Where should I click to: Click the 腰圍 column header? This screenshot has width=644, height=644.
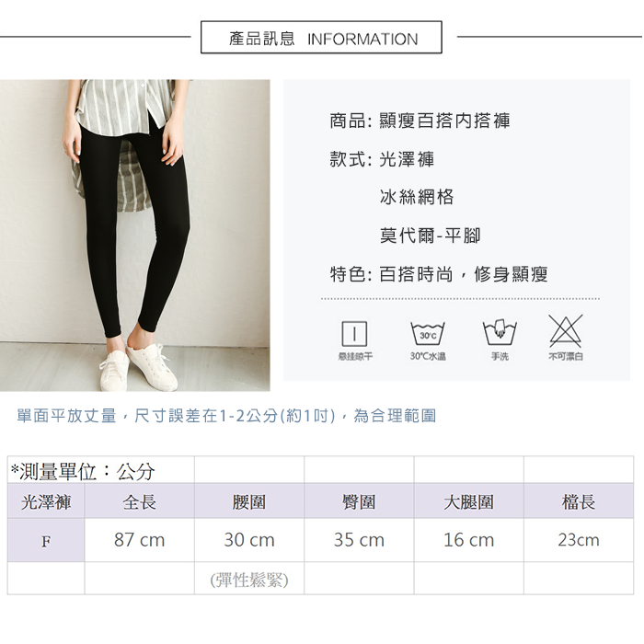point(249,501)
